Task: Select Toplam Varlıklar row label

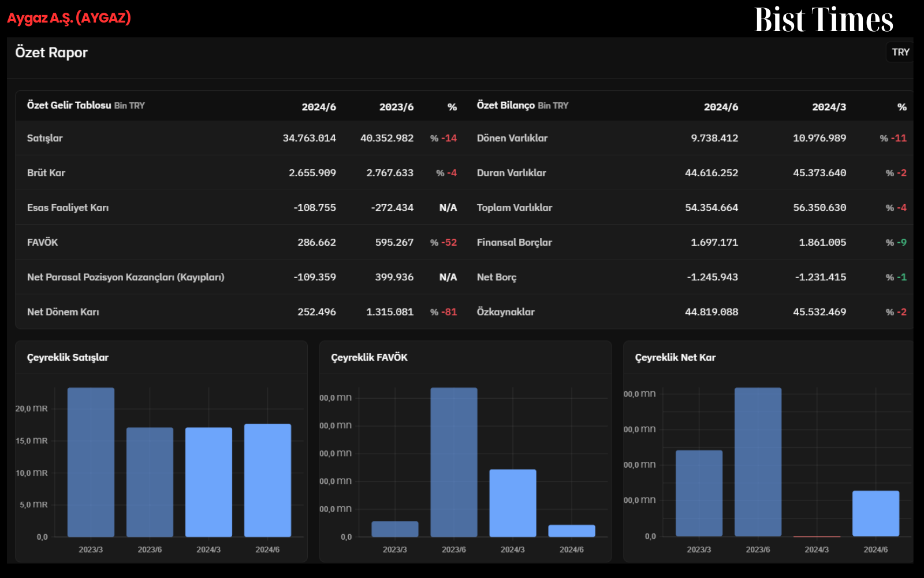Action: point(515,208)
